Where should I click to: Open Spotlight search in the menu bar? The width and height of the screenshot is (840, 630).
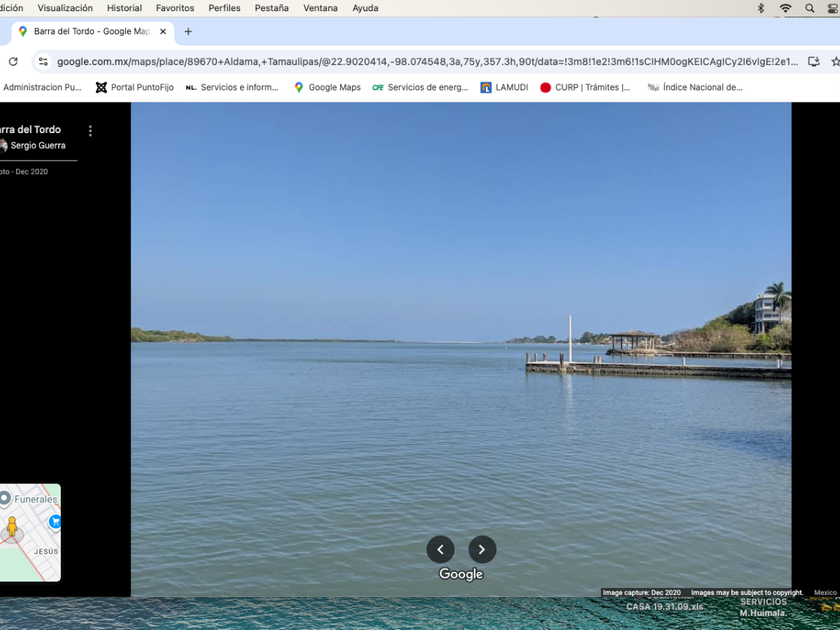[x=810, y=8]
